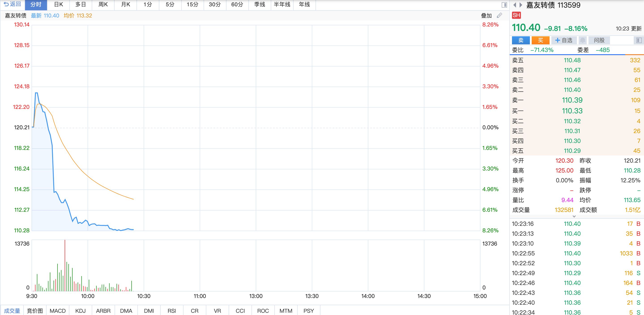
Task: Click the 叠加 overlay button
Action: 486,16
